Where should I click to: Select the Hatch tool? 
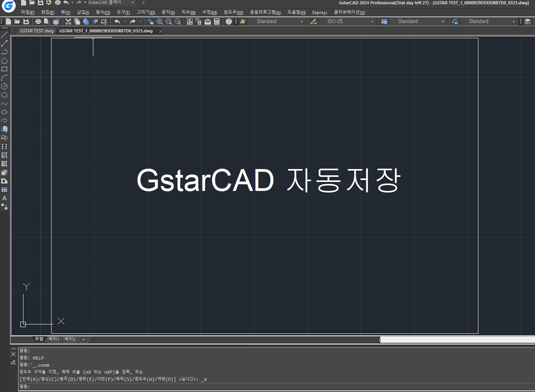(4, 155)
